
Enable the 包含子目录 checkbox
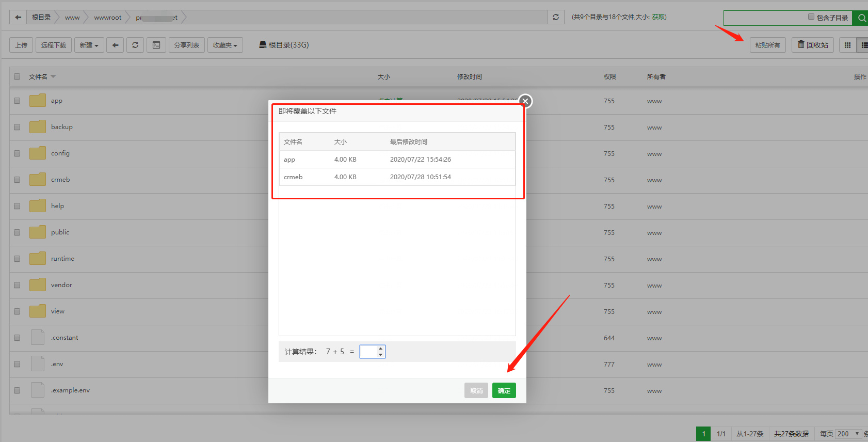coord(811,17)
